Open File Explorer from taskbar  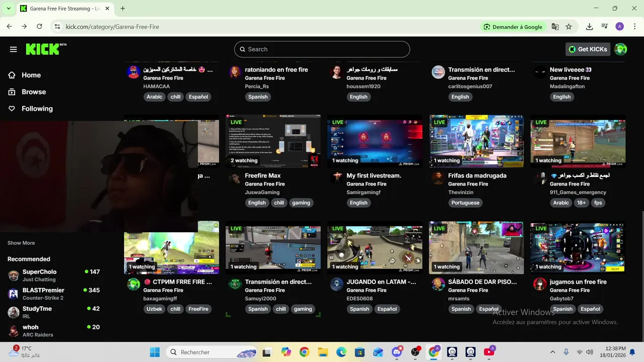coord(323,352)
